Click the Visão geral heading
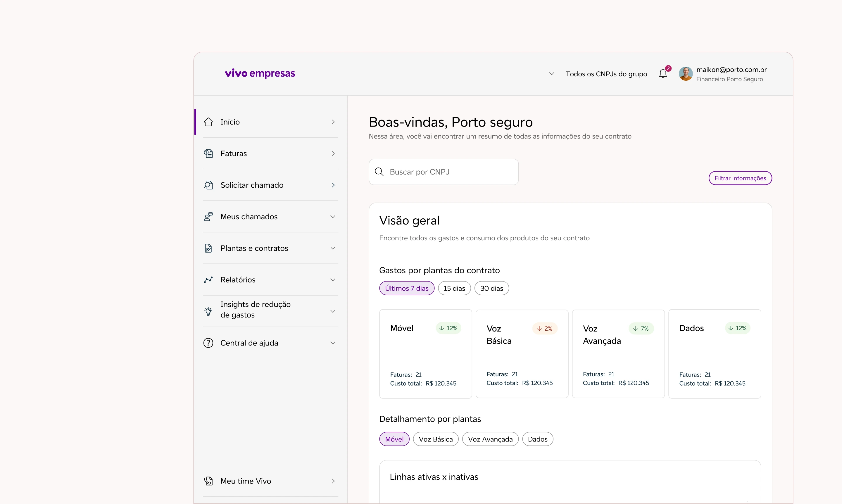This screenshot has height=504, width=842. (409, 221)
